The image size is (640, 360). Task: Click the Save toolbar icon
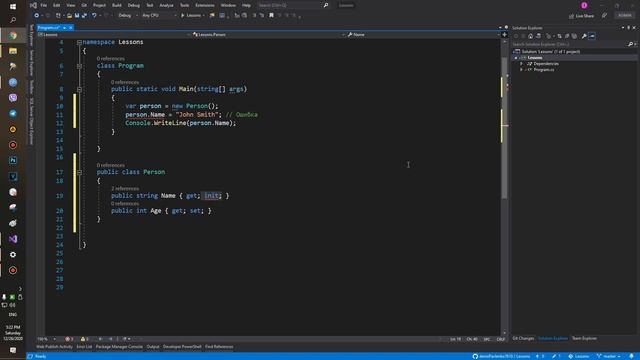[x=77, y=16]
